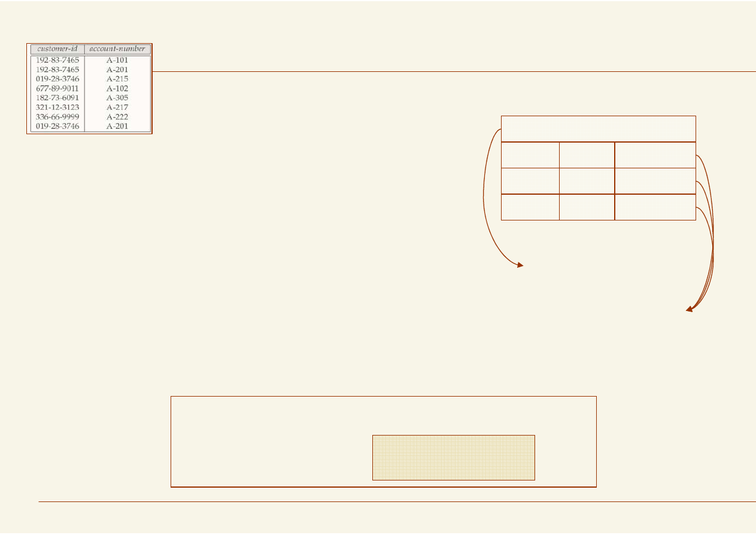The width and height of the screenshot is (756, 535).
Task: Click the account-number column header
Action: click(x=117, y=49)
